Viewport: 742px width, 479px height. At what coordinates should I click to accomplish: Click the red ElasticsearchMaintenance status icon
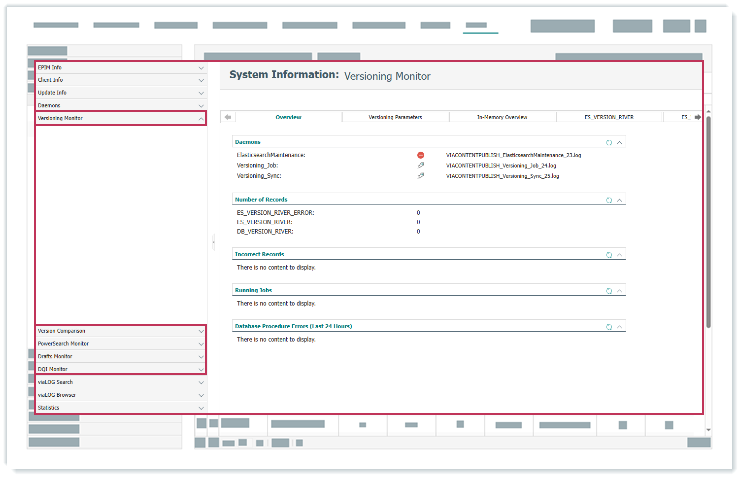[421, 155]
